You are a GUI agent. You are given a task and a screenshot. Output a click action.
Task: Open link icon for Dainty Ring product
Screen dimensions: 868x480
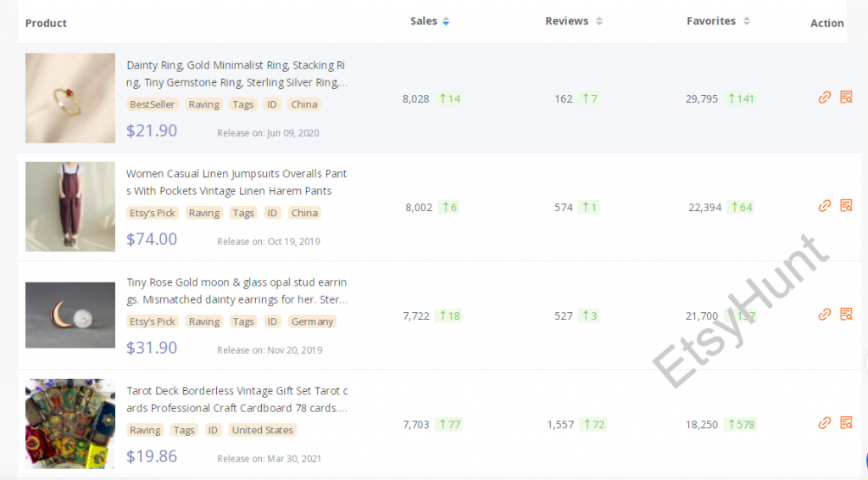click(824, 98)
